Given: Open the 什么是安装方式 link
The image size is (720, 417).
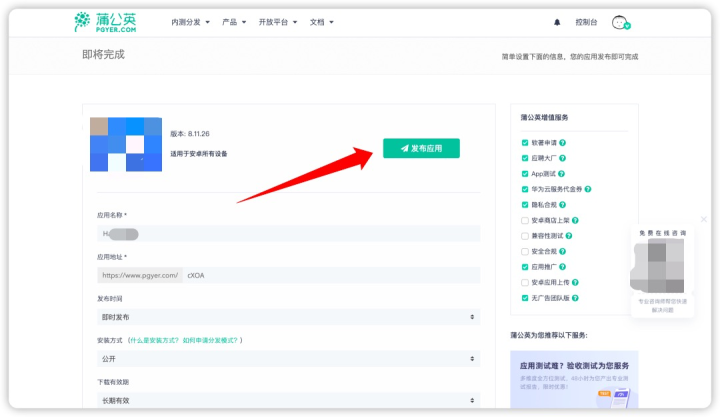Looking at the screenshot, I should [x=154, y=340].
